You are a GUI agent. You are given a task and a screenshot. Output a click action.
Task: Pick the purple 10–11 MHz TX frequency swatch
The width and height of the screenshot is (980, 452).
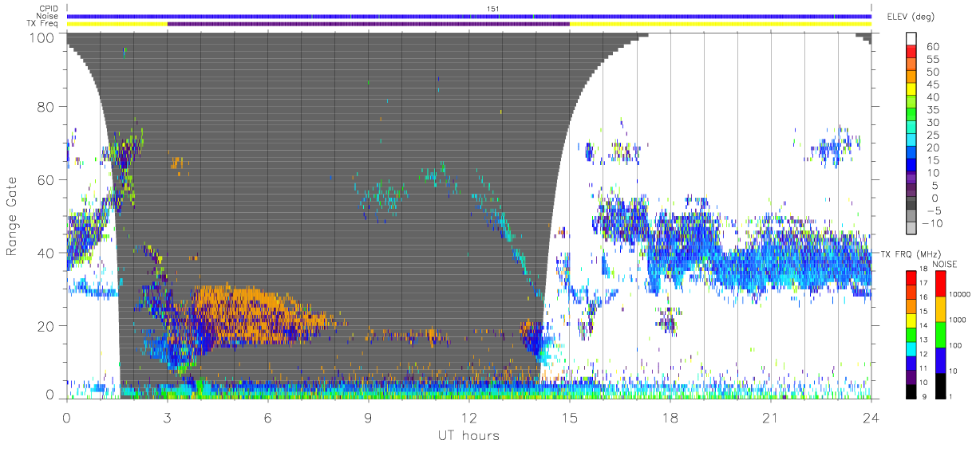(x=911, y=375)
